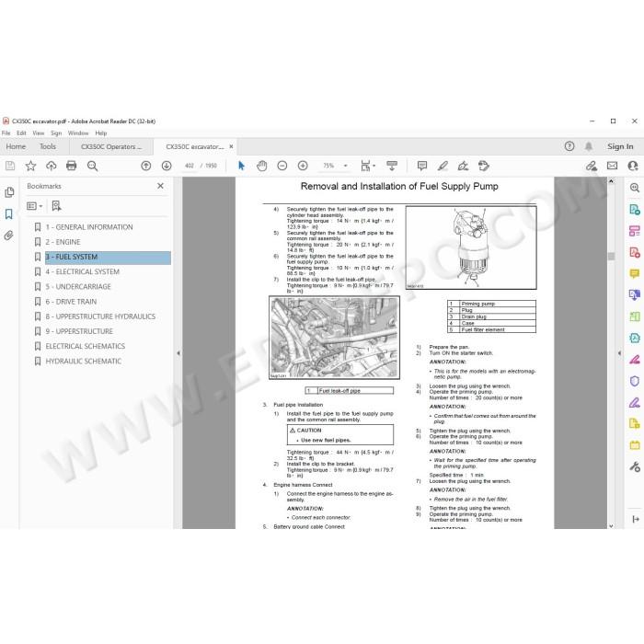644x644 pixels.
Task: Open bookmark 2 - ENGINE
Action: pos(63,242)
